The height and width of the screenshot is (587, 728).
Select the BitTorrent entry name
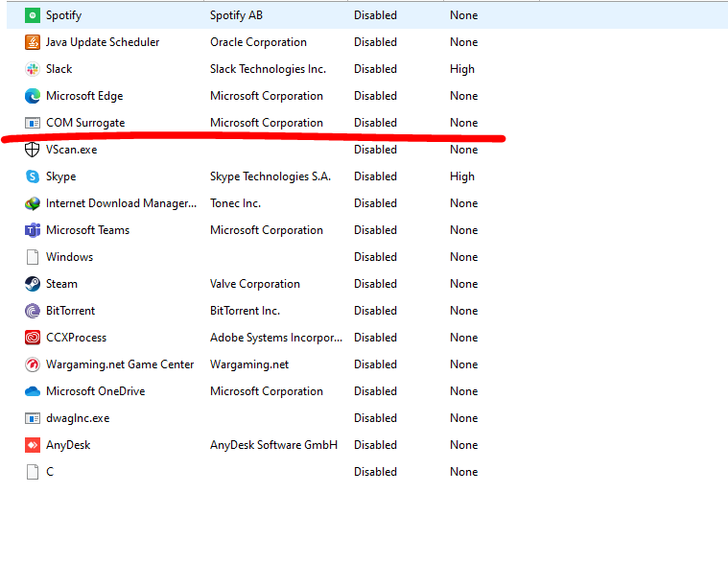[71, 311]
